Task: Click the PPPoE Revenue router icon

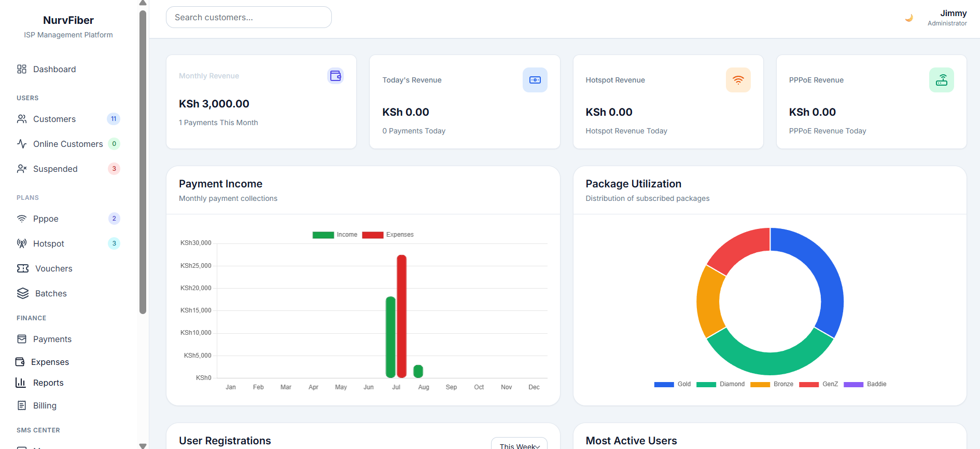Action: 941,80
